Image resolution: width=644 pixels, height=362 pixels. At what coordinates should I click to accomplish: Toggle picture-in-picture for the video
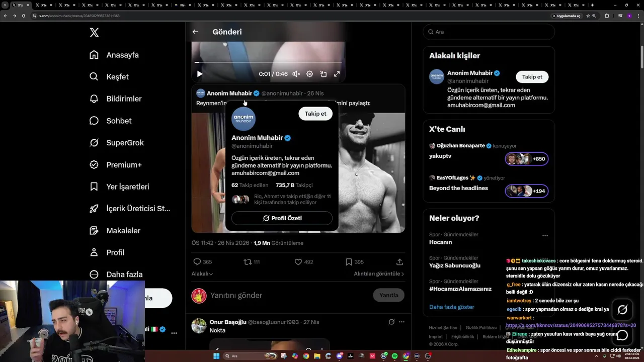coord(324,74)
